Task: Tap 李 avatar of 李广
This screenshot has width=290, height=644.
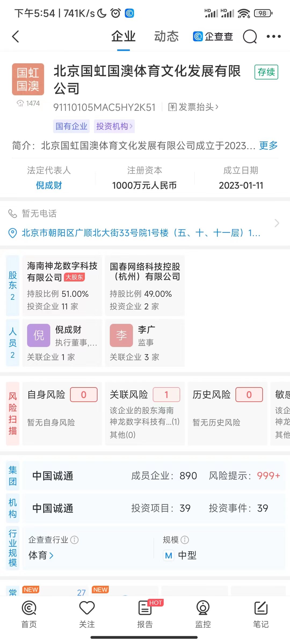Action: (x=121, y=335)
